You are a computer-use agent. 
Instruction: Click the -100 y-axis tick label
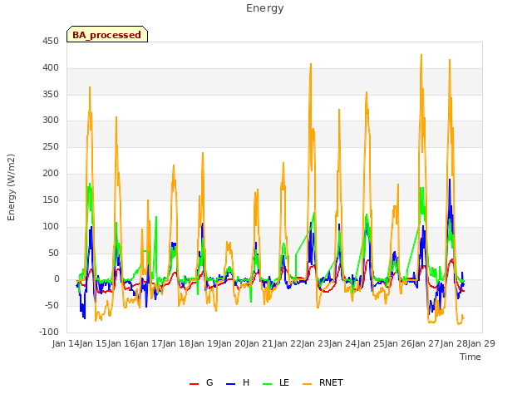(49, 332)
